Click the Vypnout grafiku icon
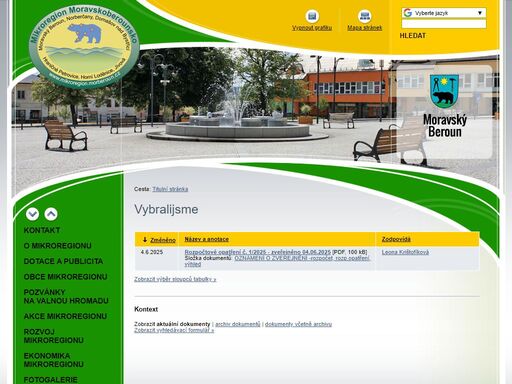Viewport: 512px width, 384px height. (312, 16)
